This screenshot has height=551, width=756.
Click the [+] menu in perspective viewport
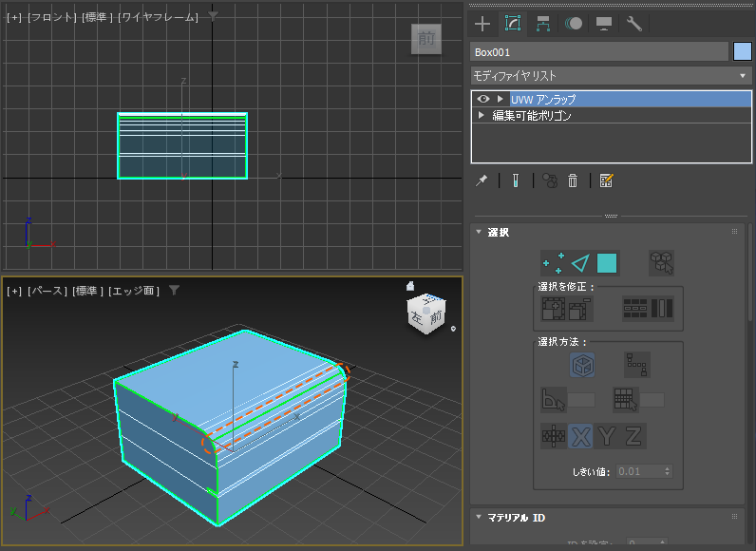coord(14,291)
